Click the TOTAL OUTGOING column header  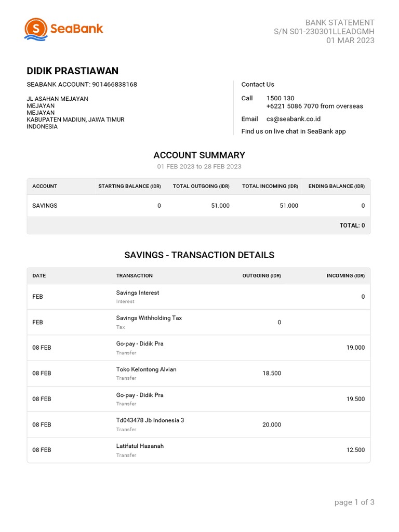pyautogui.click(x=201, y=187)
